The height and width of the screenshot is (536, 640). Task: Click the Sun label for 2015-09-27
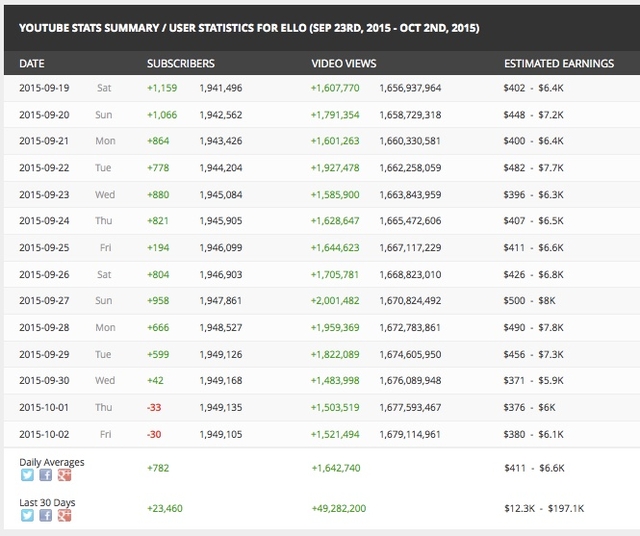click(104, 300)
